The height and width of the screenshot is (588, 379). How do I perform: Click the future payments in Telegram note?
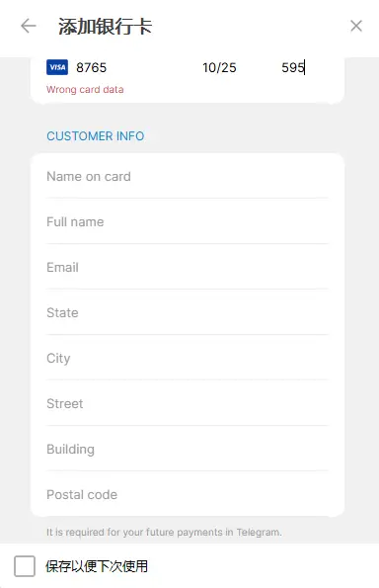pyautogui.click(x=164, y=532)
